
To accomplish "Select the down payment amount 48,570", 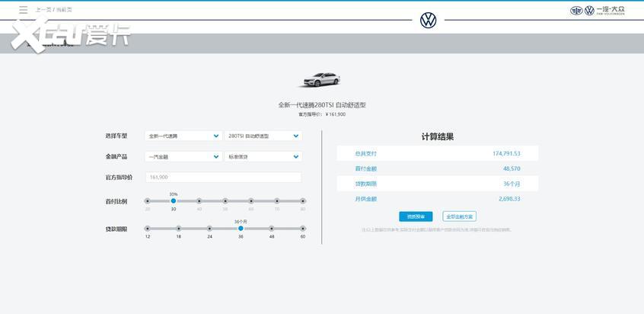I will [512, 168].
